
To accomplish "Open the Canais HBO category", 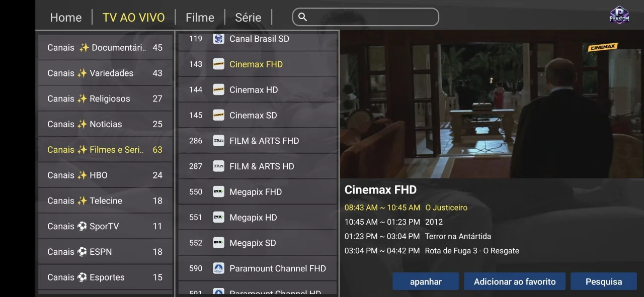I will (105, 175).
